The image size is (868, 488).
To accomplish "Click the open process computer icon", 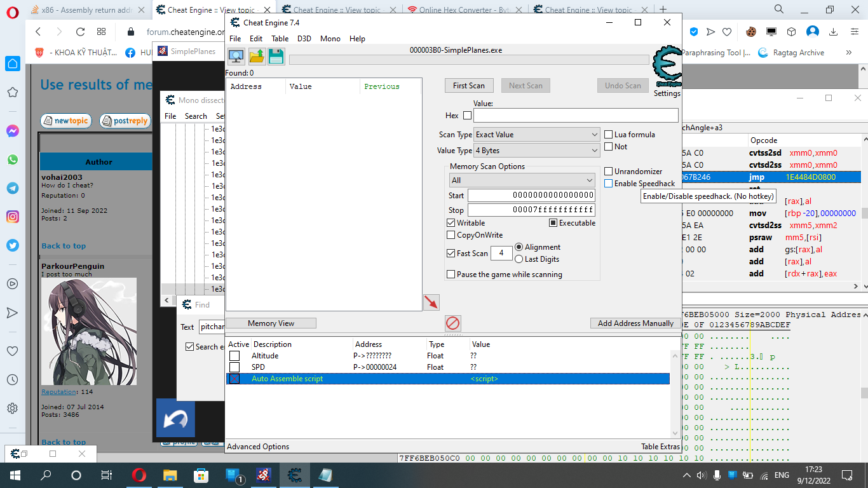I will [236, 57].
